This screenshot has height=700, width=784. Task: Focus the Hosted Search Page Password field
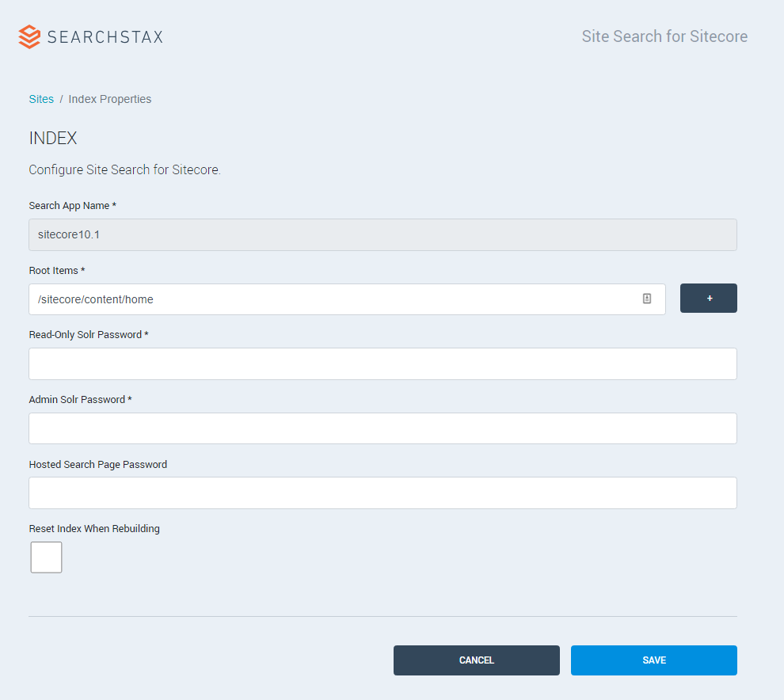click(x=382, y=493)
